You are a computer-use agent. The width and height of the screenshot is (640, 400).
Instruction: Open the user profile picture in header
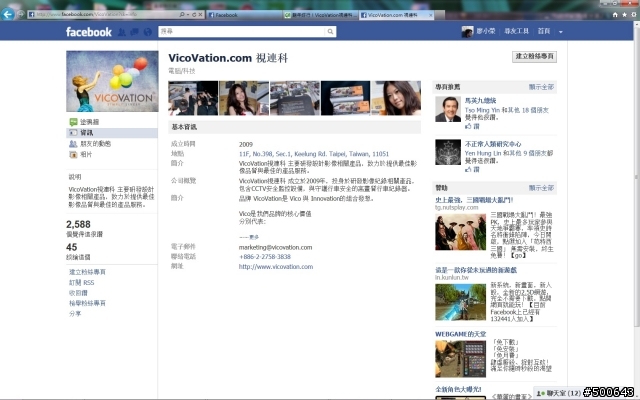[x=467, y=31]
